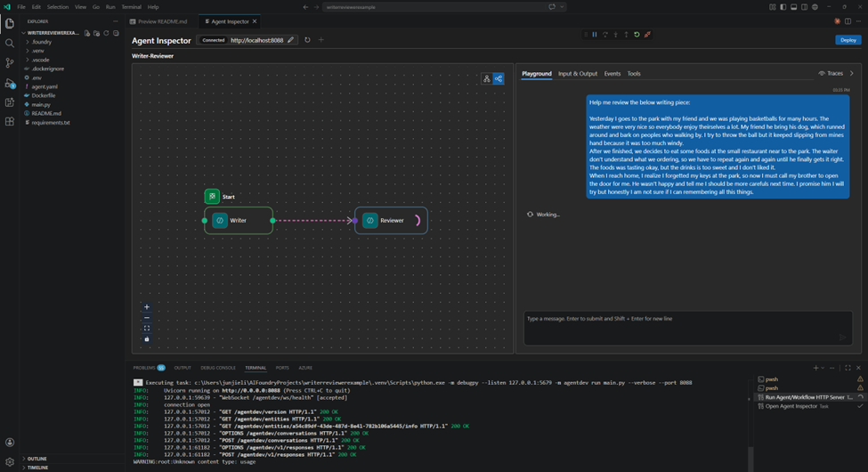Fit the workflow graph to view
This screenshot has height=472, width=868.
point(147,329)
